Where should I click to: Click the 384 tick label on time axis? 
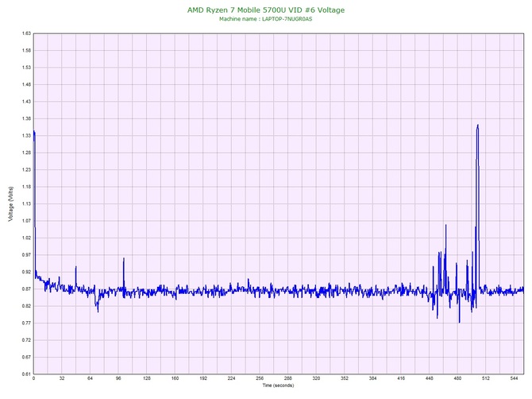372,378
